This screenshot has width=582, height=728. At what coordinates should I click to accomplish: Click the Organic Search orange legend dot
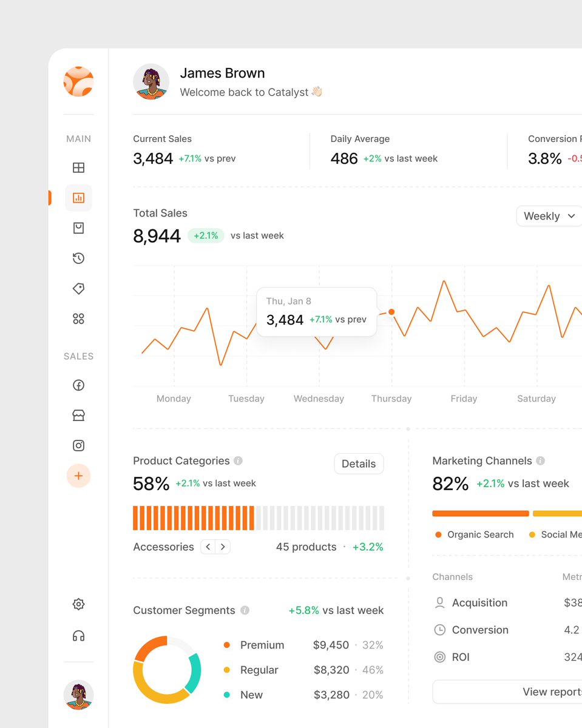tap(438, 534)
